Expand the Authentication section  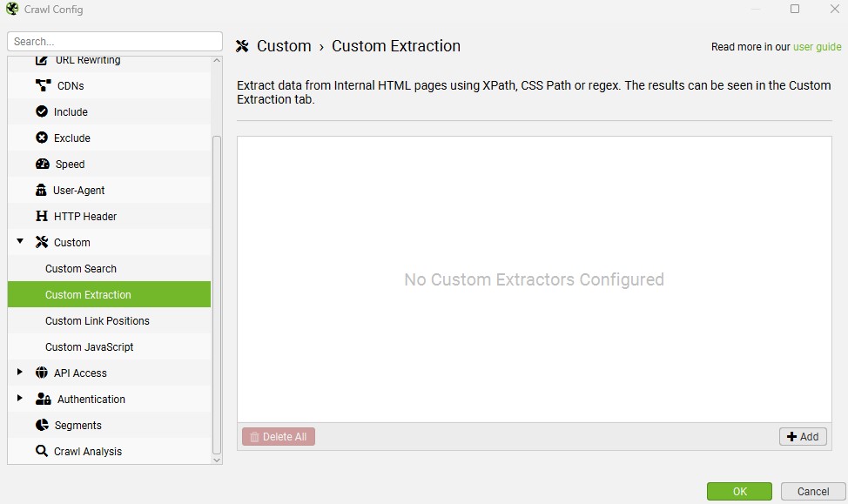point(20,399)
